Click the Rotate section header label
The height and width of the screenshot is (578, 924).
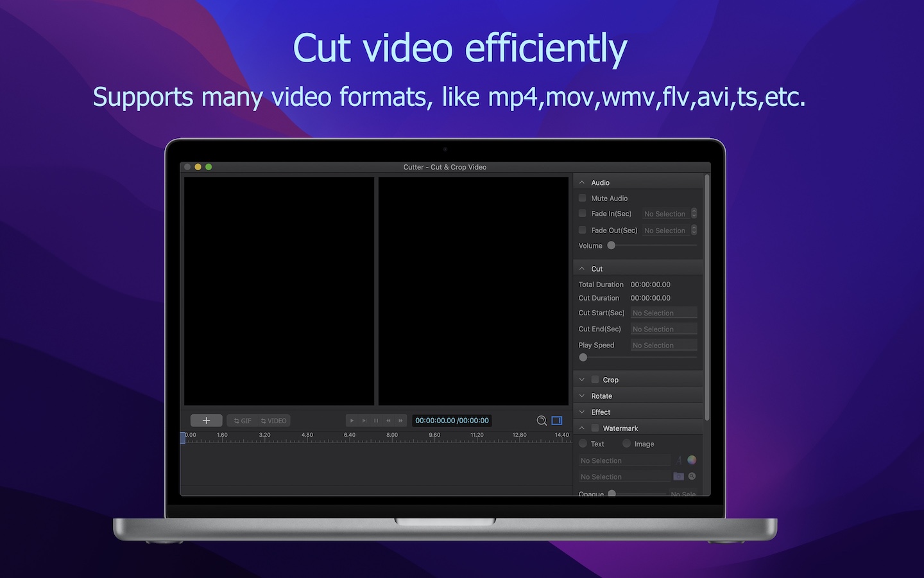[x=601, y=396]
